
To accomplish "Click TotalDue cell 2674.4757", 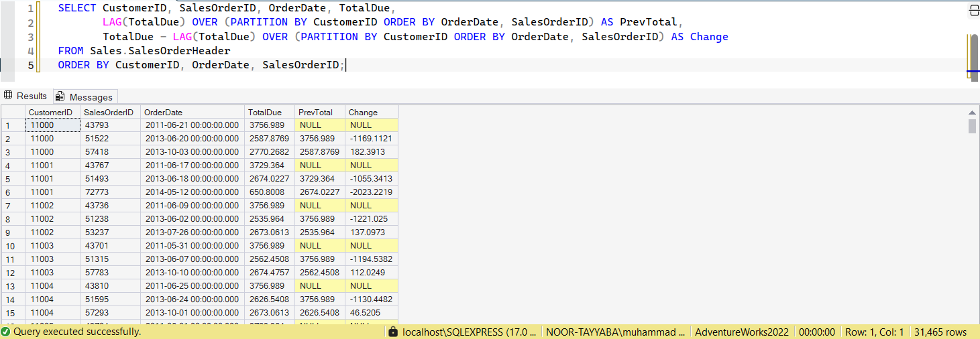I will point(270,273).
